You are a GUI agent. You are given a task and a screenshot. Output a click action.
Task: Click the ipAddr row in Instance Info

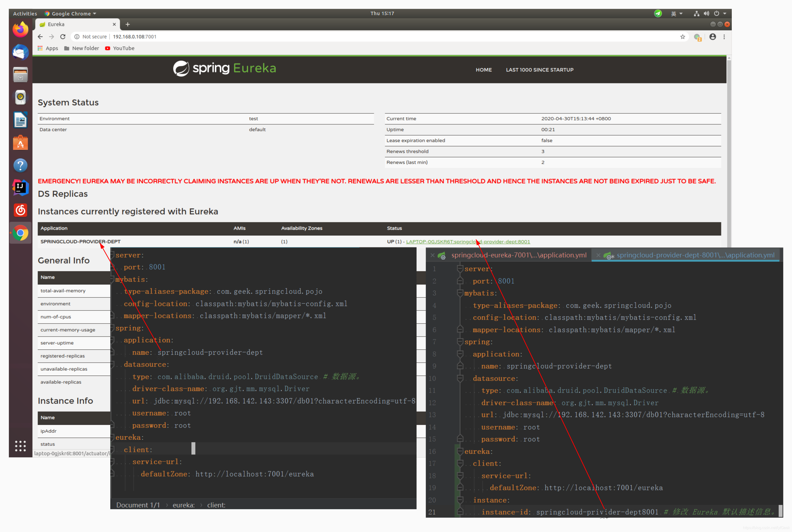74,431
